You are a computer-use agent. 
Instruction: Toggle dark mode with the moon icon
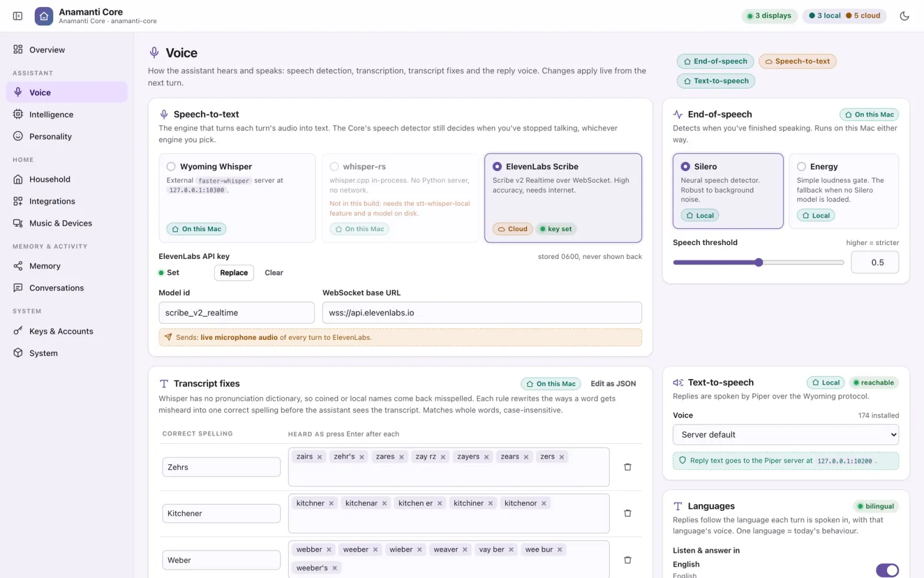[x=904, y=16]
